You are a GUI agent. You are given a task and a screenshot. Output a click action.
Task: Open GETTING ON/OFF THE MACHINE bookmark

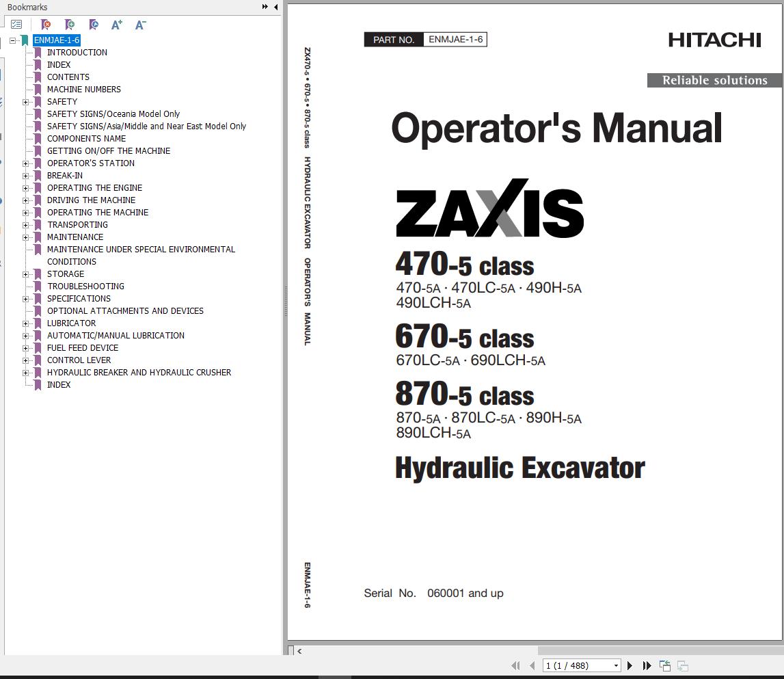pos(109,151)
